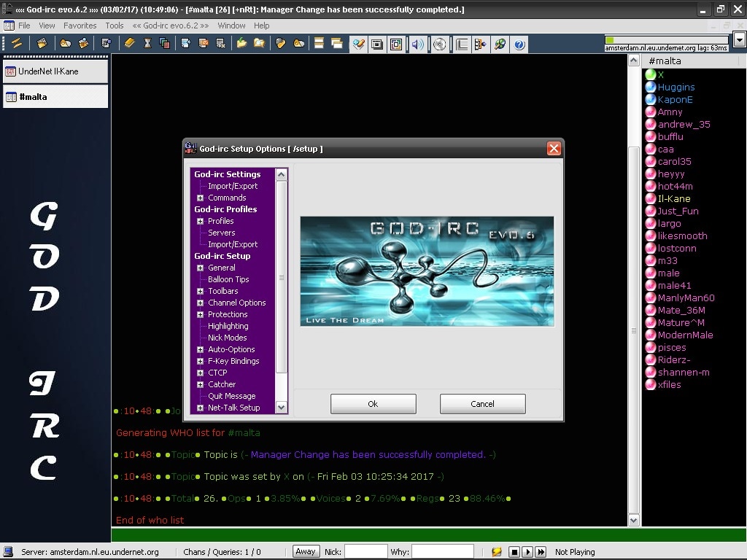747x560 pixels.
Task: Open help via the blue question mark icon
Action: (x=519, y=44)
